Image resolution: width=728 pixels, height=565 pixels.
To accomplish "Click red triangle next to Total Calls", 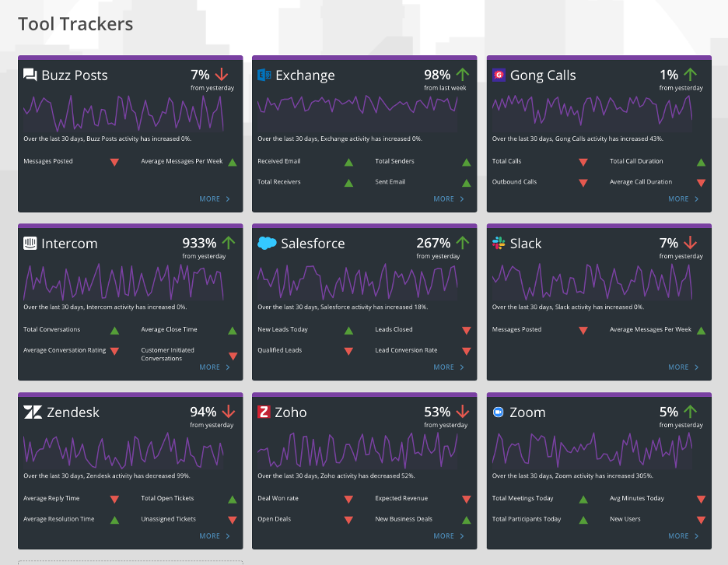I will (583, 162).
